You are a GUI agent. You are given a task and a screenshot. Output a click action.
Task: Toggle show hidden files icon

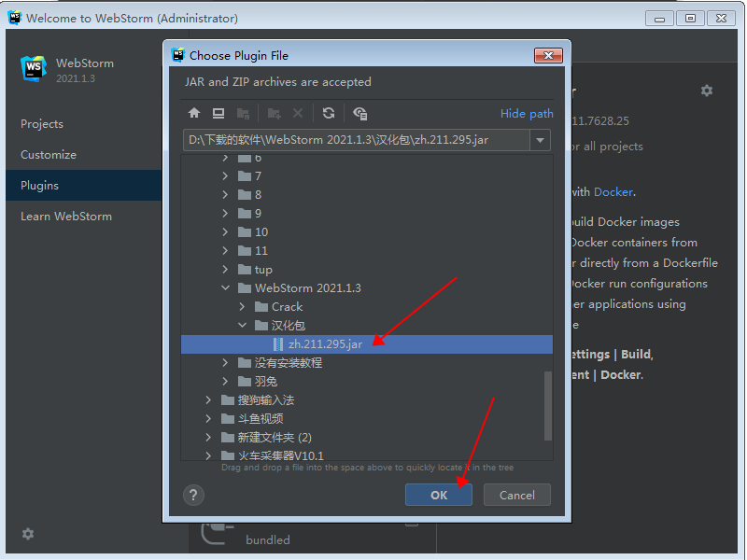point(359,113)
